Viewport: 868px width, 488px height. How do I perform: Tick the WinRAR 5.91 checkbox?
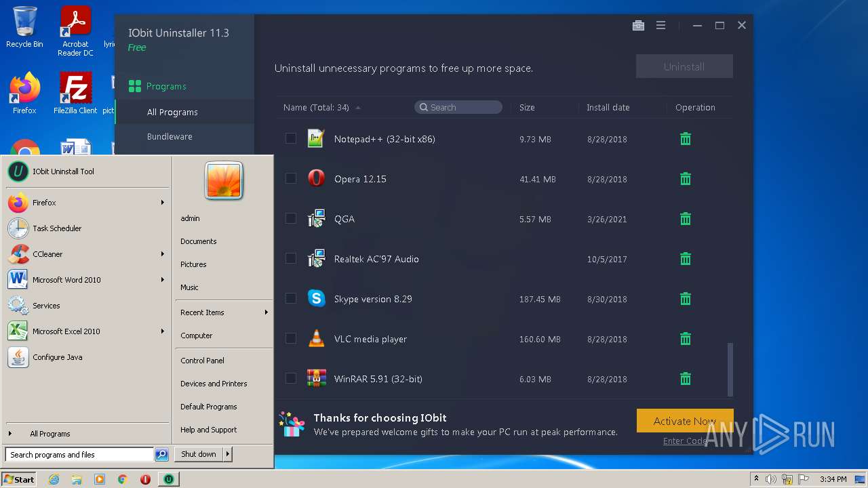tap(291, 378)
